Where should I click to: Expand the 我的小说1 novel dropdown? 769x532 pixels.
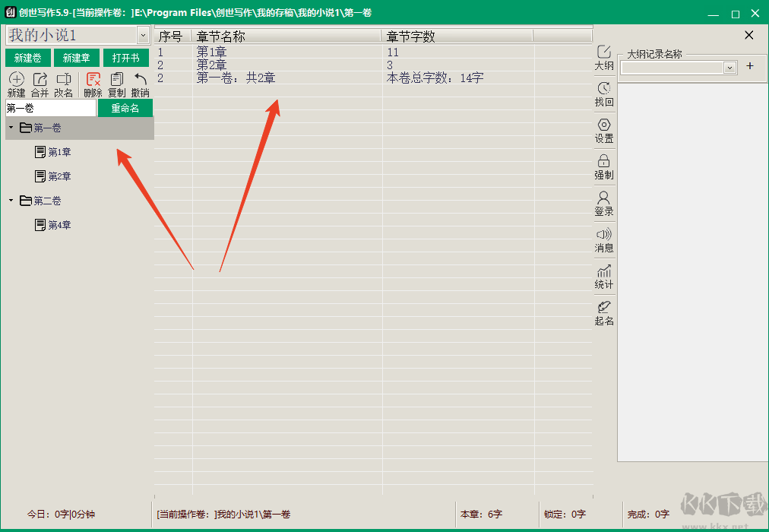(143, 35)
